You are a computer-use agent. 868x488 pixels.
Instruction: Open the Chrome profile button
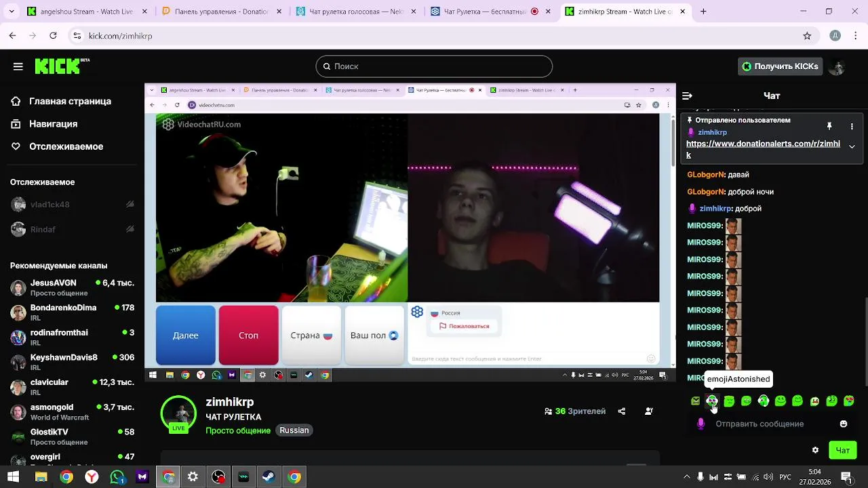[x=835, y=36]
